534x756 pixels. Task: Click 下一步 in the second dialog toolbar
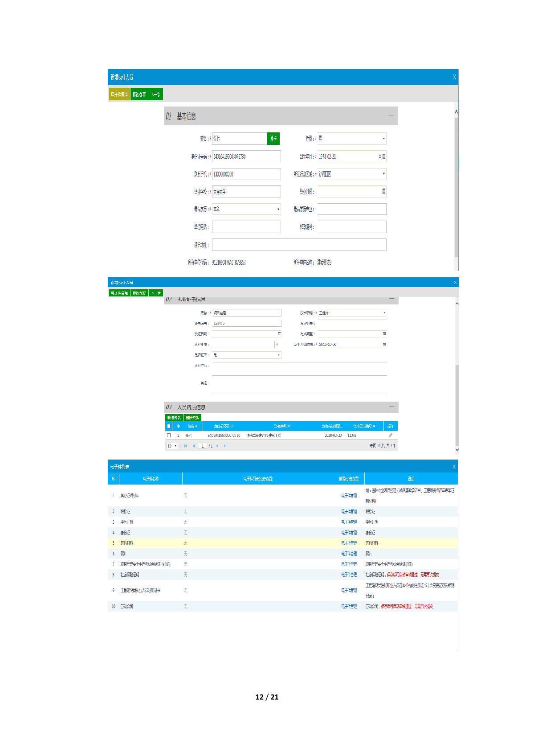click(x=155, y=293)
